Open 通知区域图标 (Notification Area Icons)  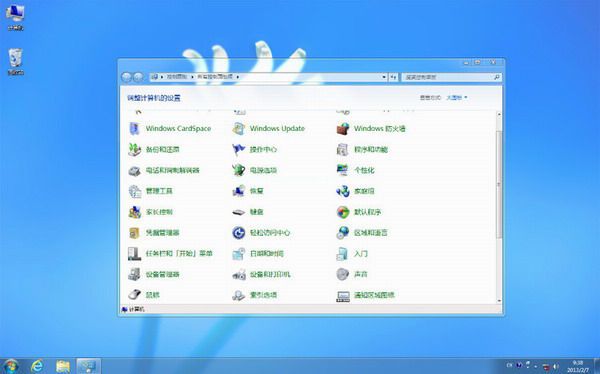click(365, 295)
